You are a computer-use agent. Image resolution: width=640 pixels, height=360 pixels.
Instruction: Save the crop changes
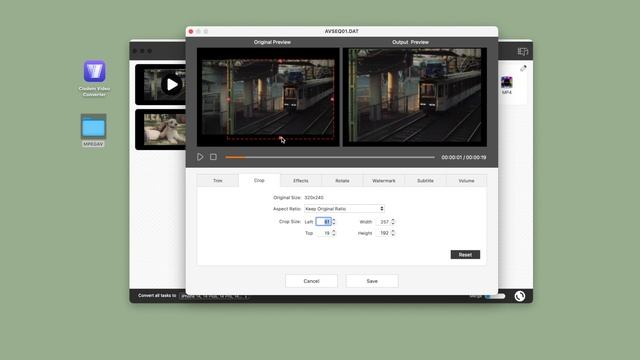(x=372, y=281)
